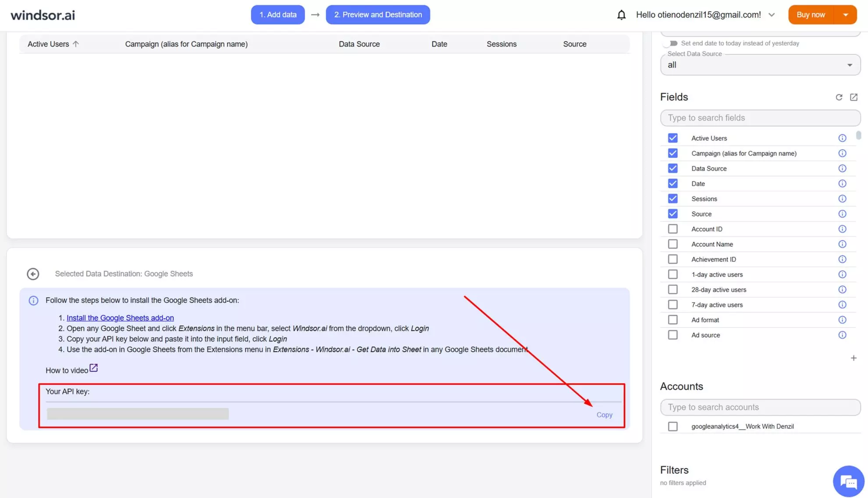868x498 pixels.
Task: Click the info icon for Active Users
Action: pos(842,138)
